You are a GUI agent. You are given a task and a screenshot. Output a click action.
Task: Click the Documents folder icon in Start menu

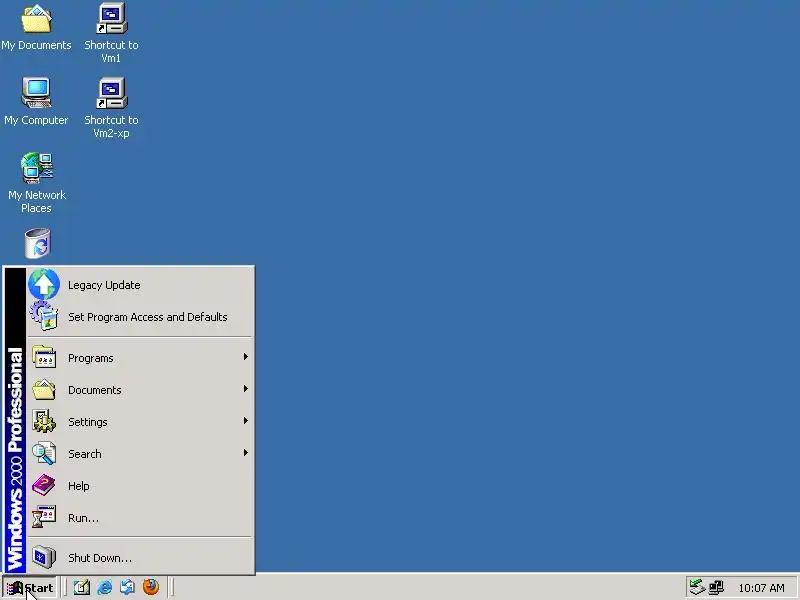point(44,389)
